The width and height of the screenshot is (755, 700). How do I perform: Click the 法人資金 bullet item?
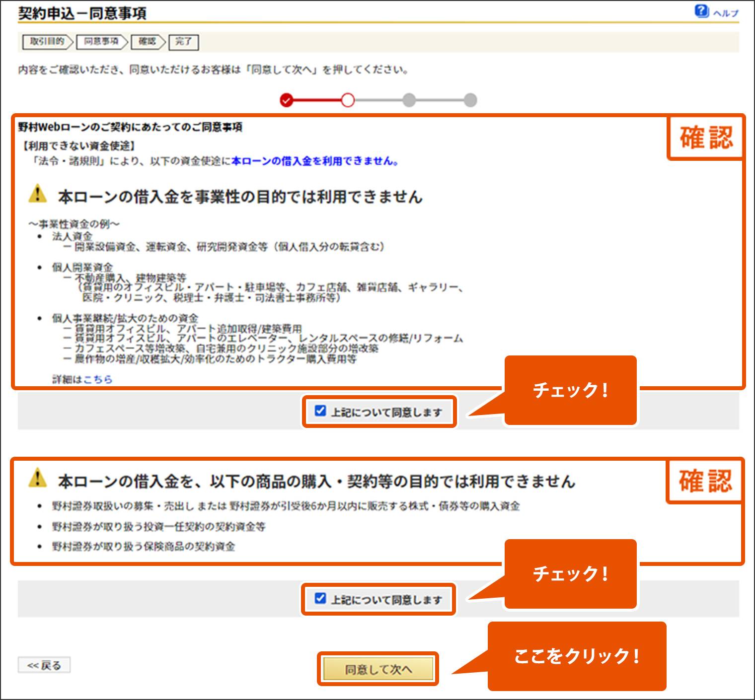click(73, 236)
